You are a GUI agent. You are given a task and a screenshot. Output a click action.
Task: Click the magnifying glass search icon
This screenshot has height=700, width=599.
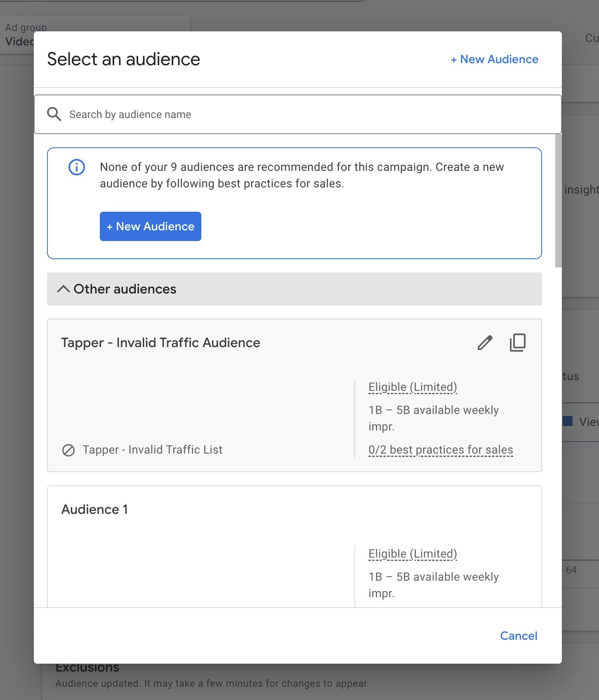(x=54, y=114)
